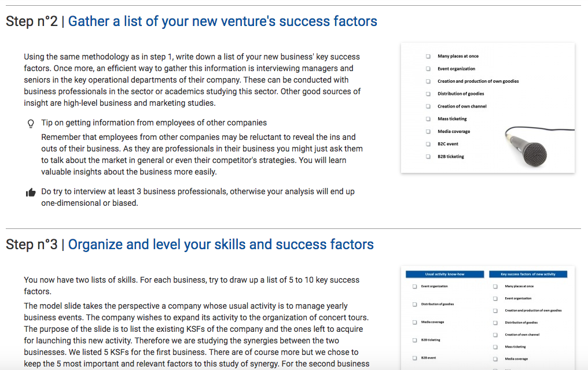
Task: Check 'Creation of own channel' in Step 2 slide
Action: coord(428,106)
